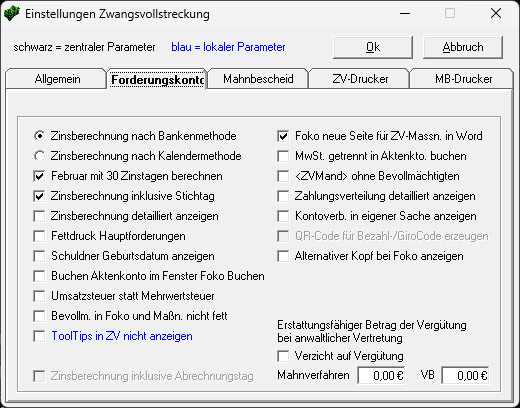Click the 'schwarz = zentraler Parameter' legend text
520x408 pixels.
pos(84,47)
